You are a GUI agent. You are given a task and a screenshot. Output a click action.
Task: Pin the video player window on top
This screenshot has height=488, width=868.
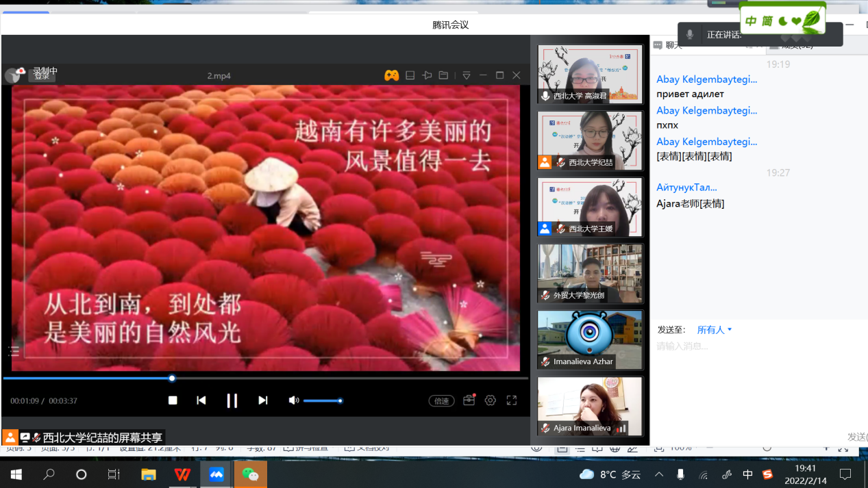pyautogui.click(x=427, y=75)
